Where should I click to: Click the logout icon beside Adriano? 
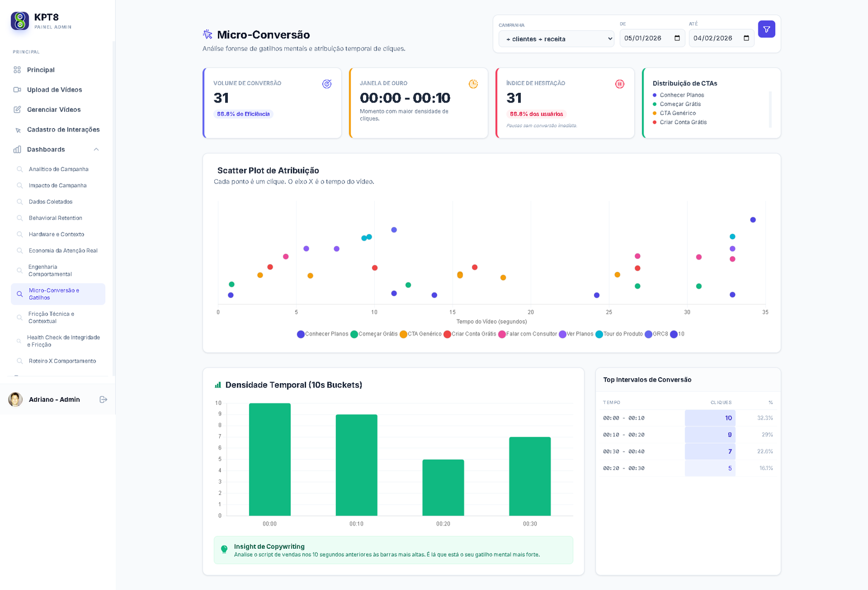click(x=103, y=399)
